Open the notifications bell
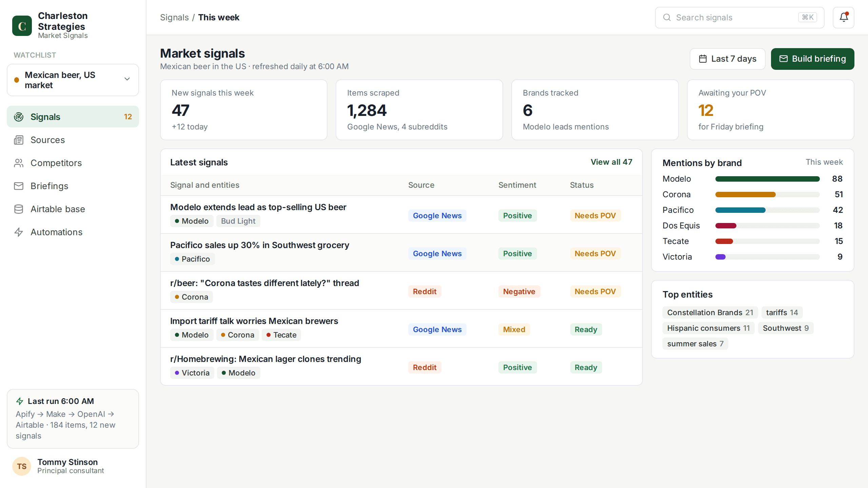The height and width of the screenshot is (488, 868). pos(844,18)
